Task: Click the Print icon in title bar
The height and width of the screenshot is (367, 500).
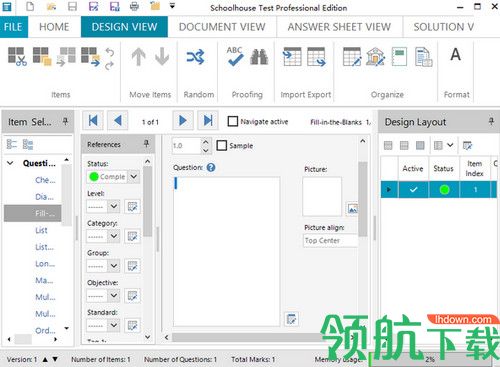Action: (134, 6)
